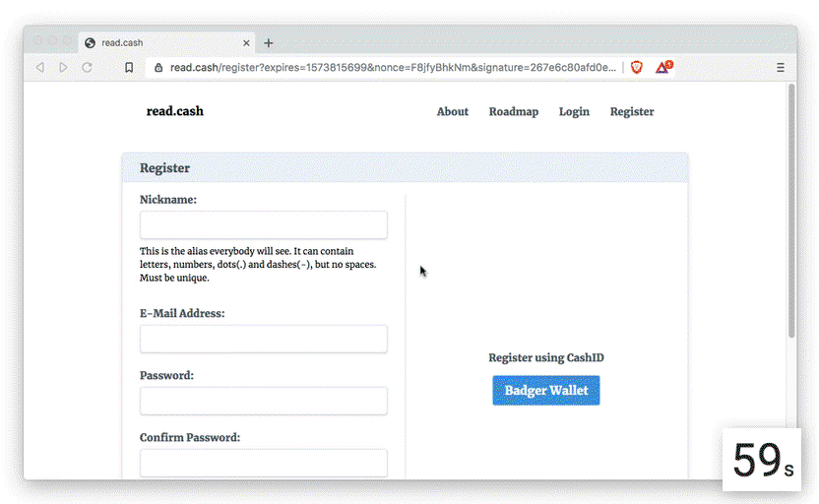Focus the Confirm Password input field
This screenshot has width=819, height=504.
(264, 463)
